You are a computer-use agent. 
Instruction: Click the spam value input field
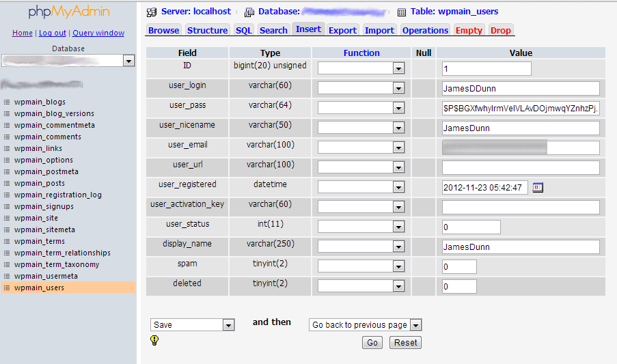pyautogui.click(x=459, y=266)
